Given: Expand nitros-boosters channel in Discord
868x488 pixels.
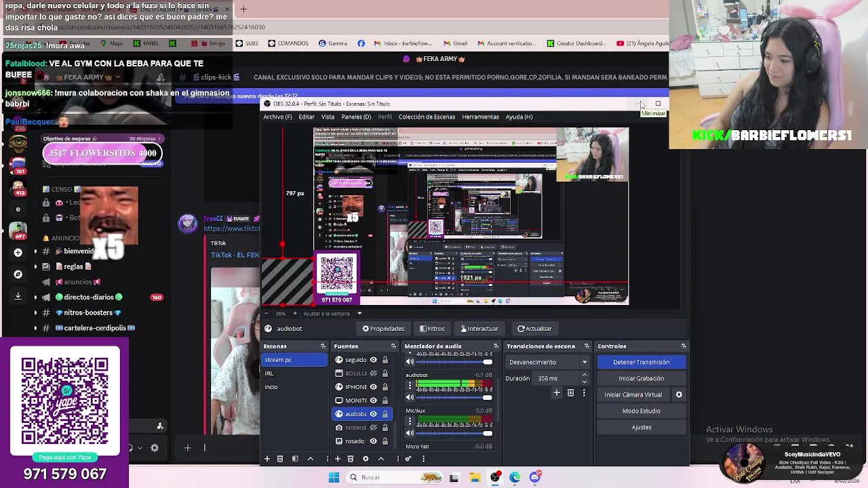Looking at the screenshot, I should click(35, 312).
